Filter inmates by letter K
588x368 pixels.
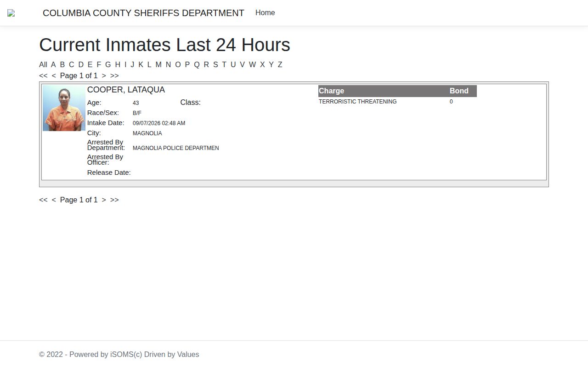click(x=141, y=65)
